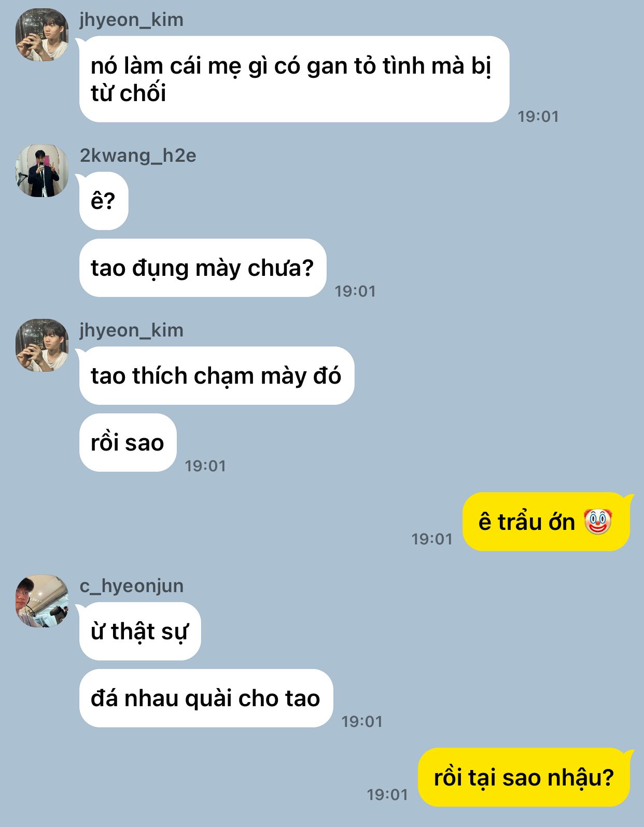Click the username 2kwang_h2e
Image resolution: width=644 pixels, height=827 pixels.
(138, 156)
